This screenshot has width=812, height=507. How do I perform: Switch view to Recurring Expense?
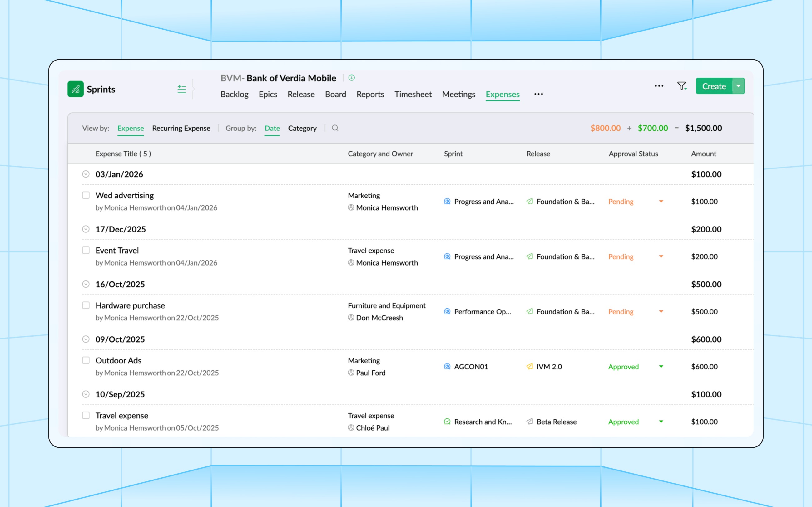[x=181, y=128]
